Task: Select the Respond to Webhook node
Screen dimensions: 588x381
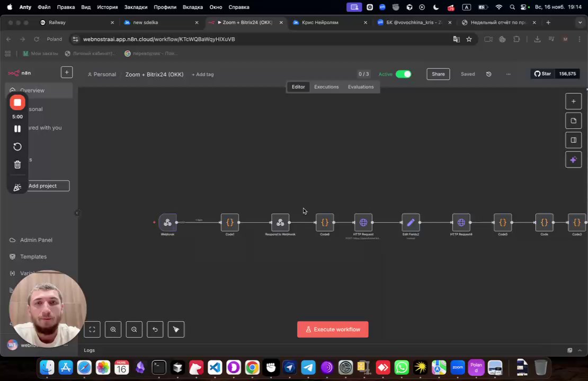Action: point(280,223)
